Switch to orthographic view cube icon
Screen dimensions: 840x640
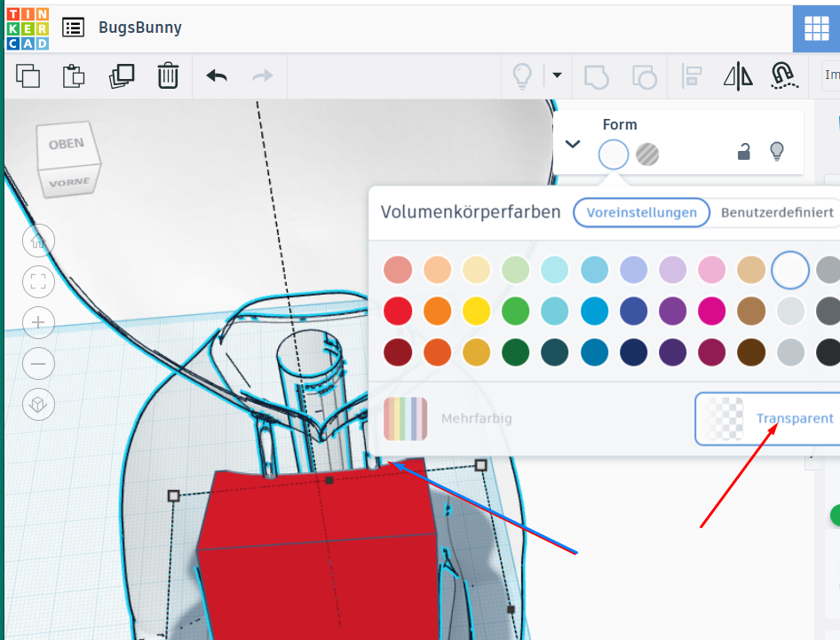click(38, 405)
